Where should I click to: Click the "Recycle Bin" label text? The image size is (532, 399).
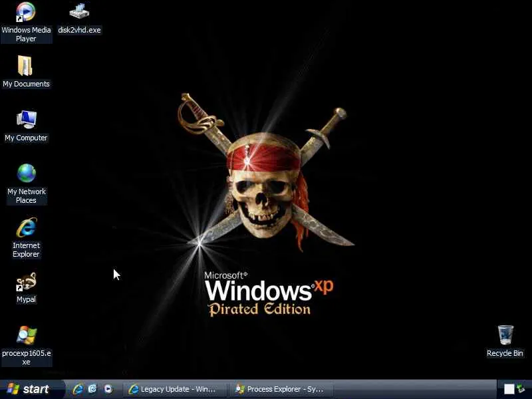[x=505, y=354]
